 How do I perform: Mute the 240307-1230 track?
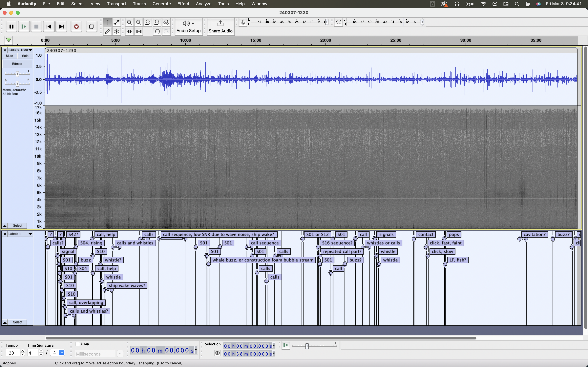coord(10,56)
